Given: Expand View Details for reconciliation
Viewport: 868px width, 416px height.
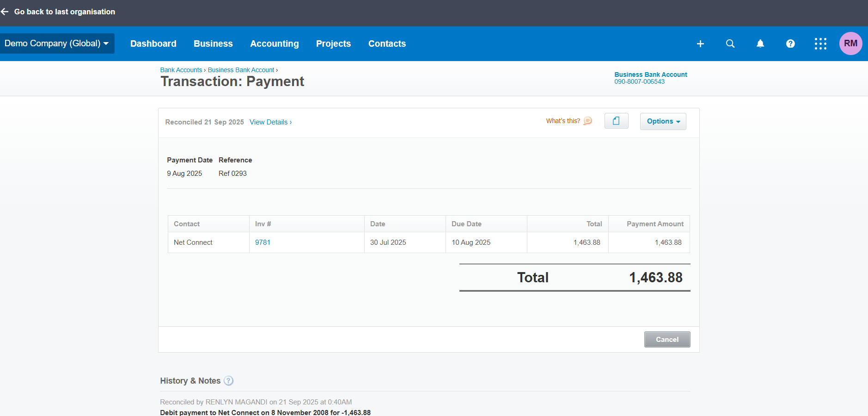Looking at the screenshot, I should [x=270, y=122].
